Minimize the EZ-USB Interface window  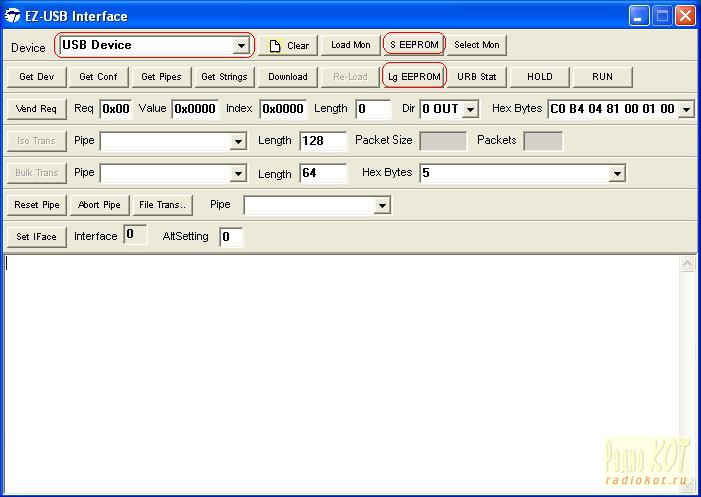(x=639, y=16)
